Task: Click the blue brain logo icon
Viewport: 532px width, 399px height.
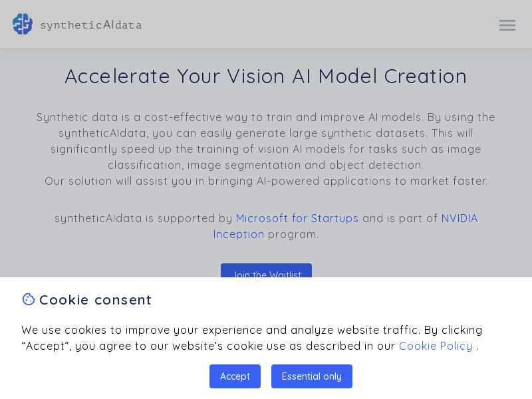Action: click(x=23, y=24)
